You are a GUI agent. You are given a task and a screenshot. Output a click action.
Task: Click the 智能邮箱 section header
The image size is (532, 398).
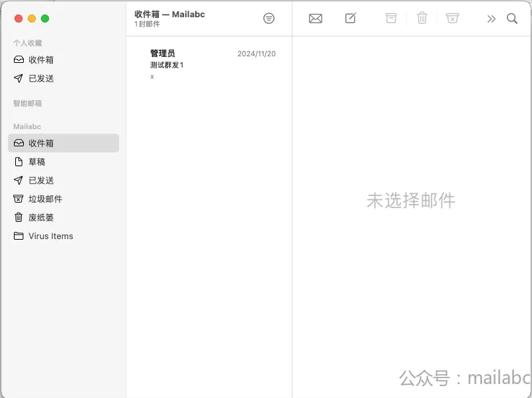point(28,103)
